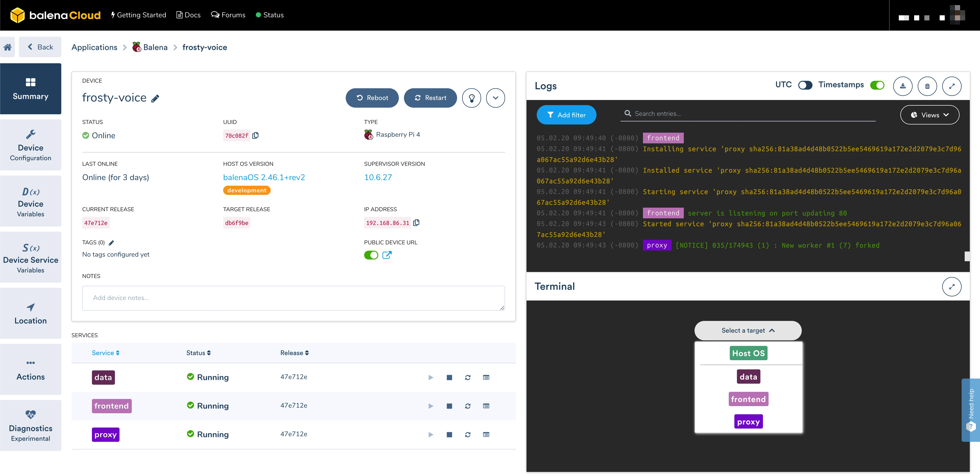The height and width of the screenshot is (476, 980).
Task: Copy the device UUID with the clipboard icon
Action: 255,135
